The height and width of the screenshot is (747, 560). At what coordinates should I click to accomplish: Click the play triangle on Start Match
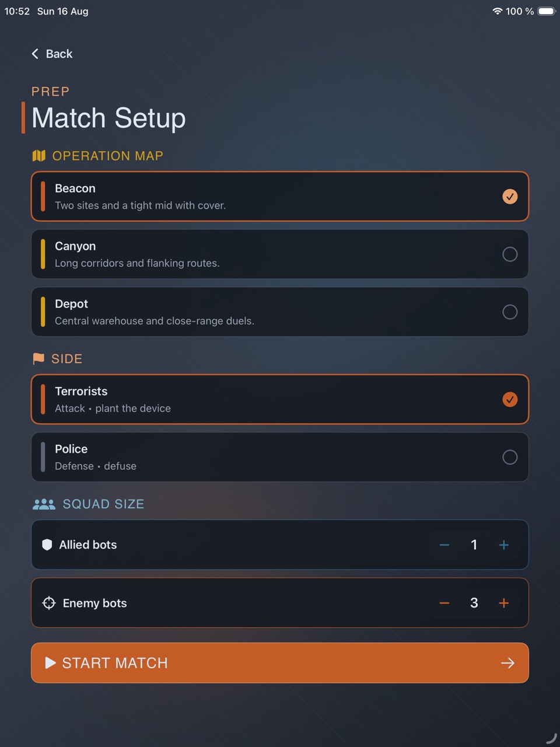51,662
